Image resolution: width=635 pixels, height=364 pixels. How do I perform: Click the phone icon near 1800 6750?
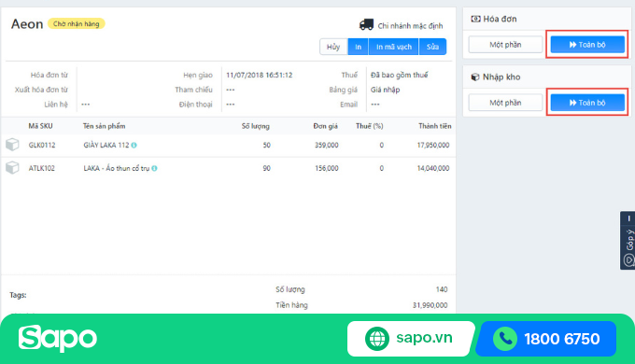505,339
